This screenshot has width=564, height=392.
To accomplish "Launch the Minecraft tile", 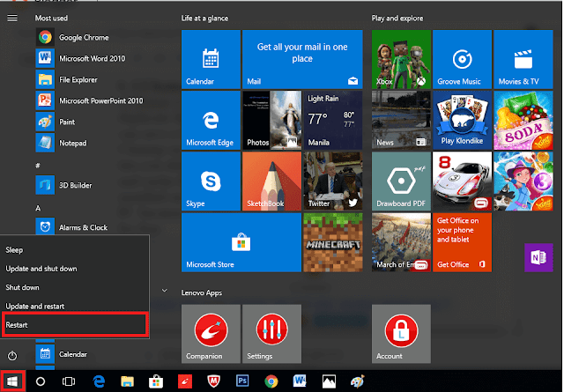I will coord(333,242).
